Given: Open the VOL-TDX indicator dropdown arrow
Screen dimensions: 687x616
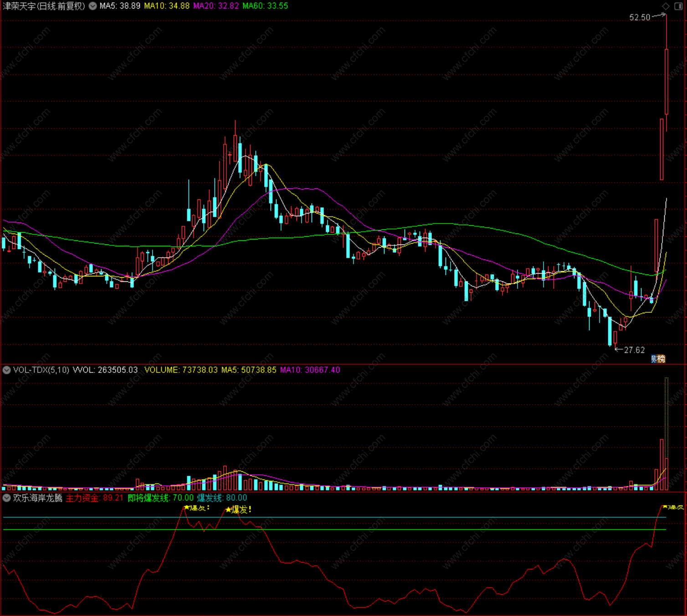Looking at the screenshot, I should 7,370.
